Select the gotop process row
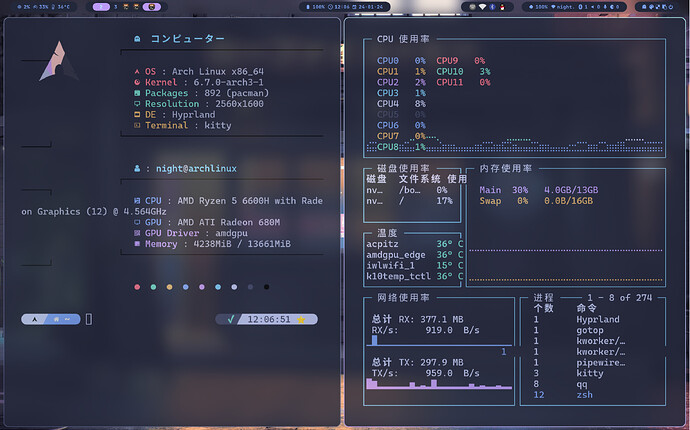Image resolution: width=690 pixels, height=430 pixels. (569, 330)
